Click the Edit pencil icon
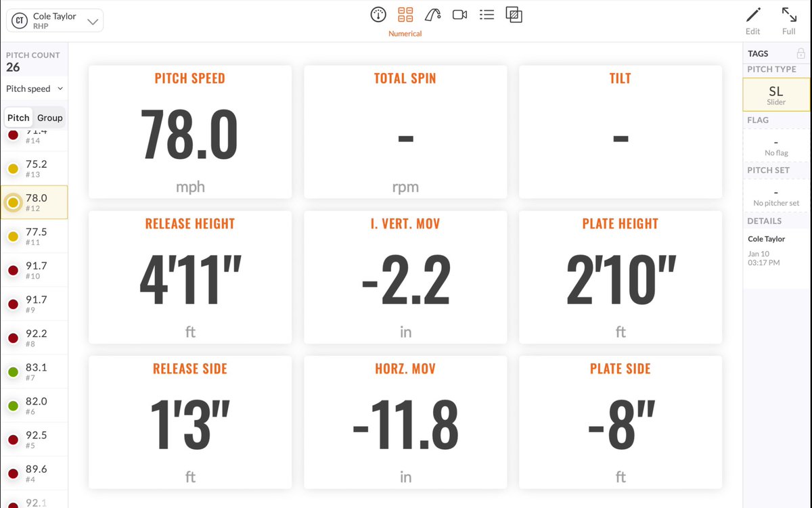Screen dimensions: 812x508 point(753,15)
